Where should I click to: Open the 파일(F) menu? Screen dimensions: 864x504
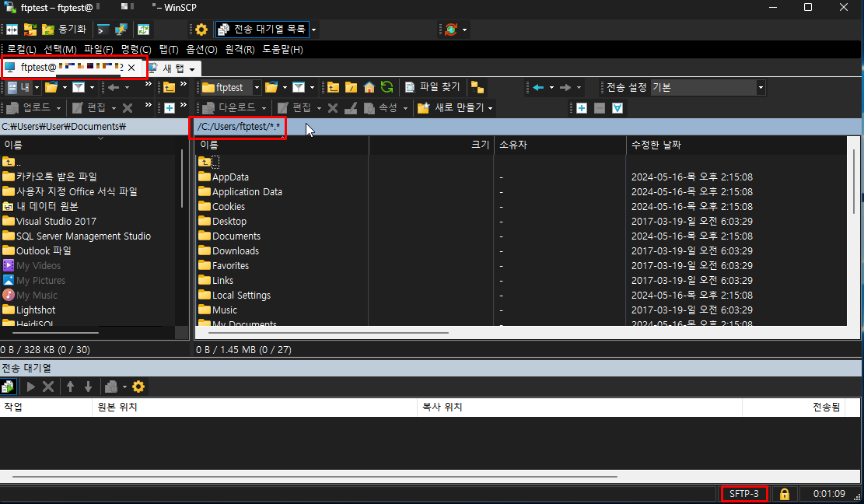pyautogui.click(x=98, y=50)
